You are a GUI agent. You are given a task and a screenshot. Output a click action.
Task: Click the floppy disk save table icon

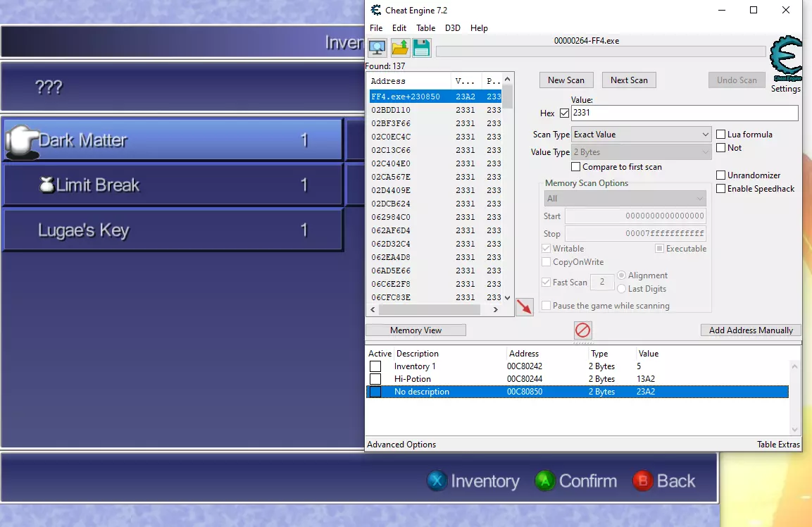(x=422, y=48)
